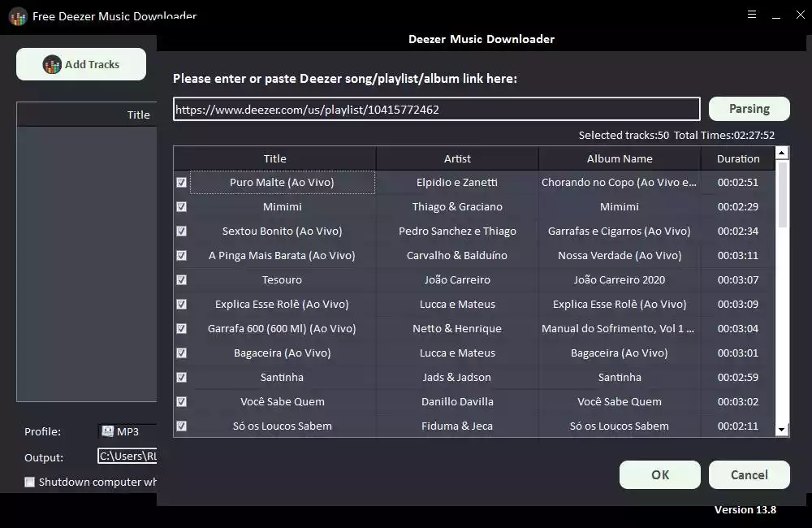The width and height of the screenshot is (812, 528).
Task: Click artist Fiduma & Jeca
Action: click(x=456, y=426)
